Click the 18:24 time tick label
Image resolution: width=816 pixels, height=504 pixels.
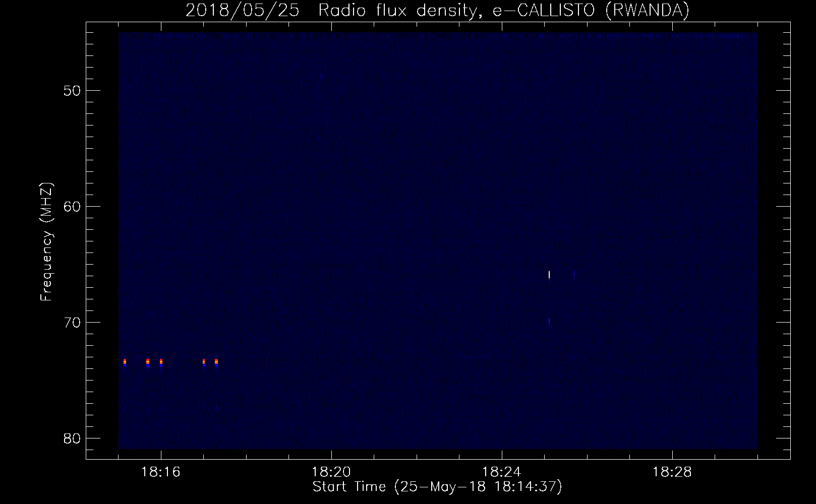coord(502,472)
